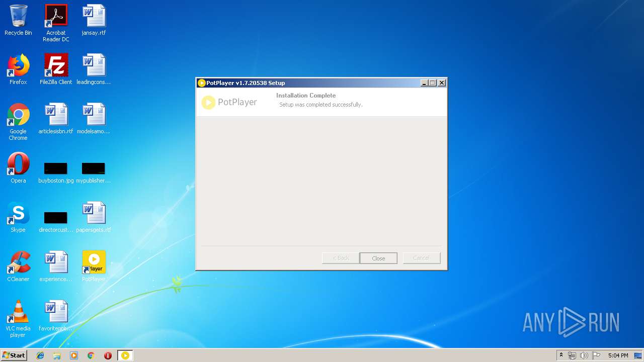This screenshot has width=644, height=362.
Task: Show hidden system tray icons
Action: coord(561,355)
